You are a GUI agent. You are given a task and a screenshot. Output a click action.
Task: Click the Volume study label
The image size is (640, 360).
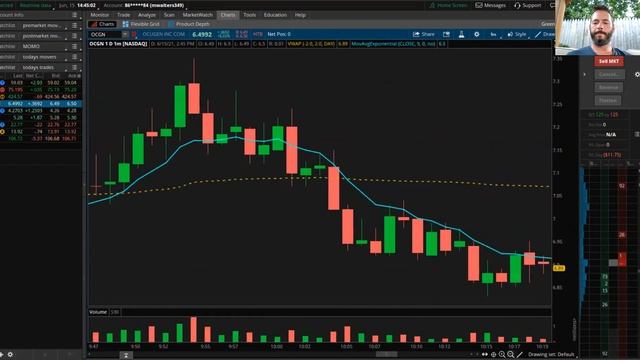pyautogui.click(x=98, y=312)
